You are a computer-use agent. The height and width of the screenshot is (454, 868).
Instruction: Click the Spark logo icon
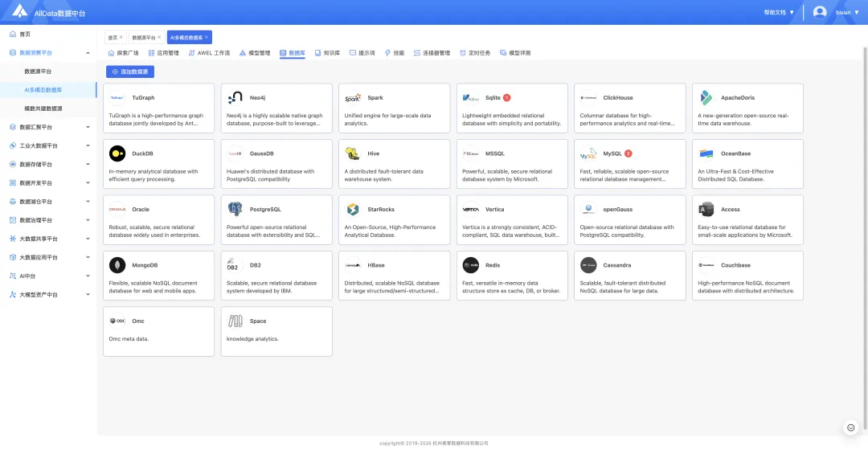pos(353,97)
